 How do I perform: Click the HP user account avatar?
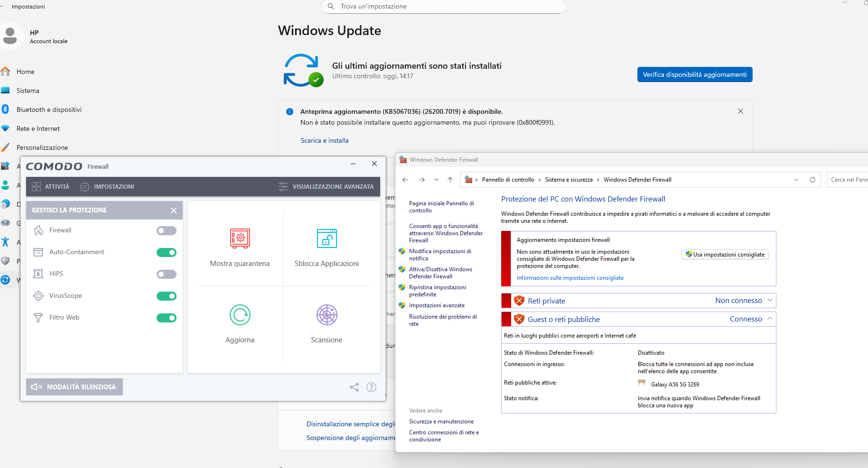click(10, 36)
